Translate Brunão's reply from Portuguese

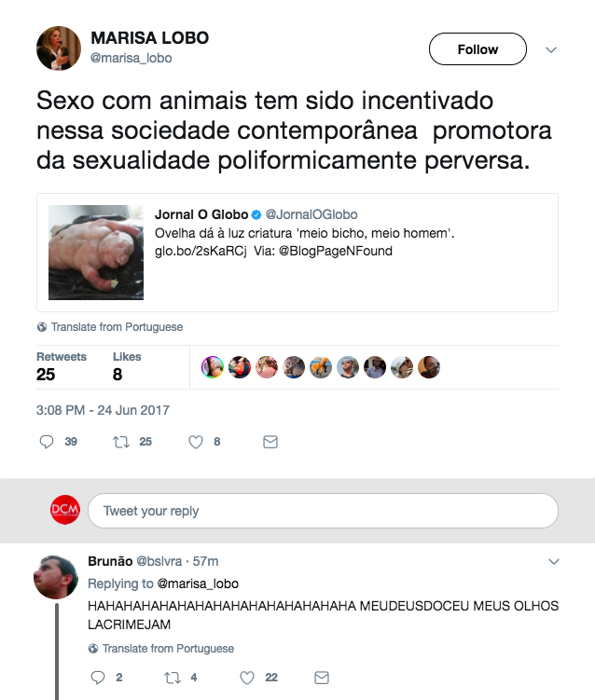[x=161, y=648]
